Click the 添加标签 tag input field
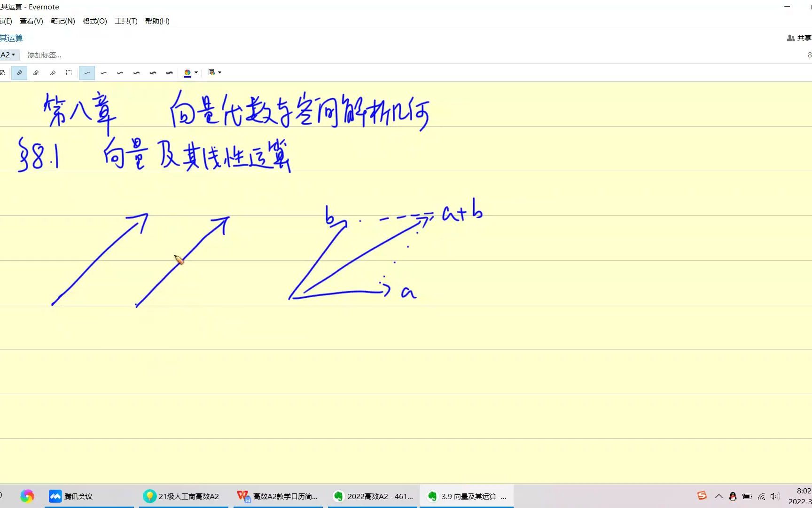 click(x=44, y=55)
